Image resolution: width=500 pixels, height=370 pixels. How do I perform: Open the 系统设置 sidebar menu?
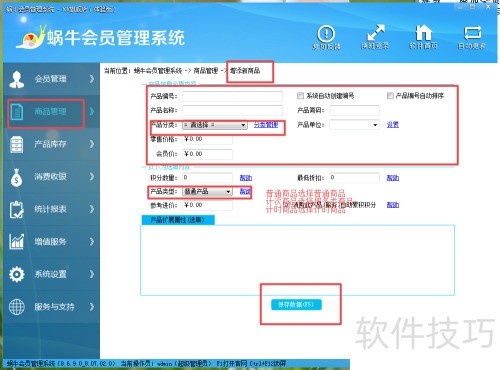click(52, 274)
